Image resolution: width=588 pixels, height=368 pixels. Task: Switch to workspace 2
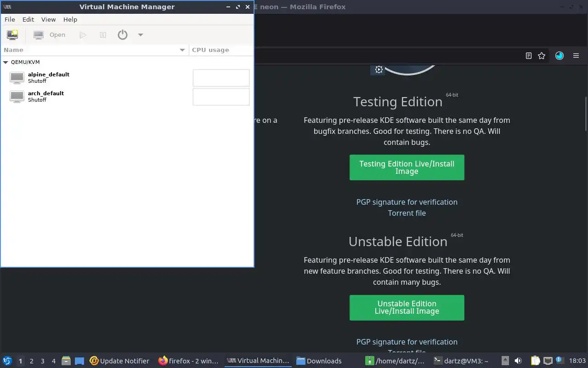pyautogui.click(x=31, y=361)
